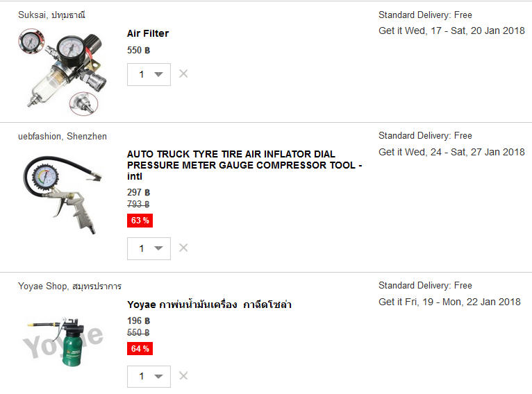View the Air Filter product image
Image resolution: width=532 pixels, height=394 pixels.
62,72
